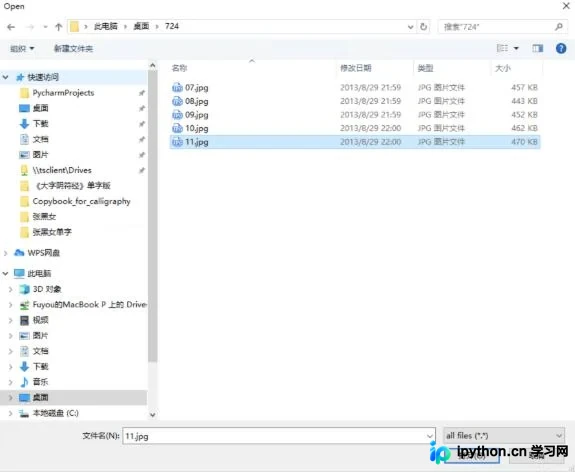Go up one folder level
The width and height of the screenshot is (575, 472).
click(x=58, y=27)
